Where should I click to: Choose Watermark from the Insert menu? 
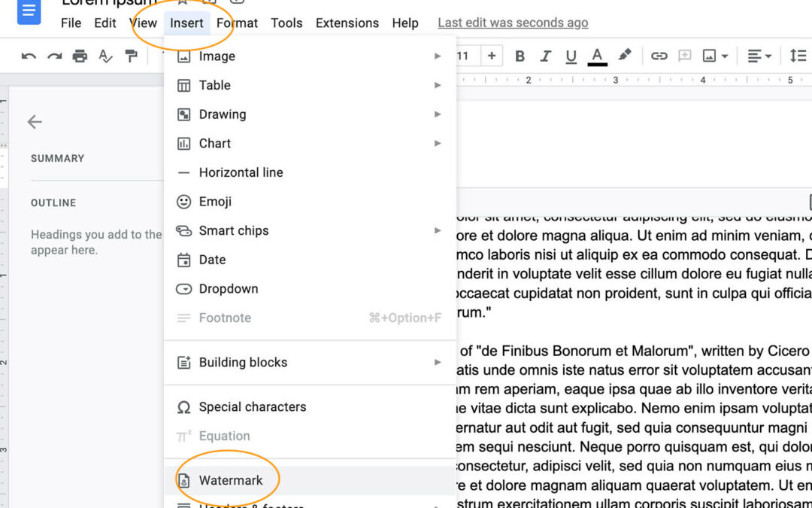[231, 480]
